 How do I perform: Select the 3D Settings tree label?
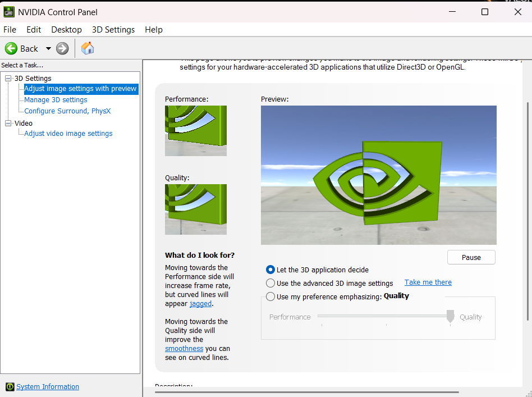33,79
